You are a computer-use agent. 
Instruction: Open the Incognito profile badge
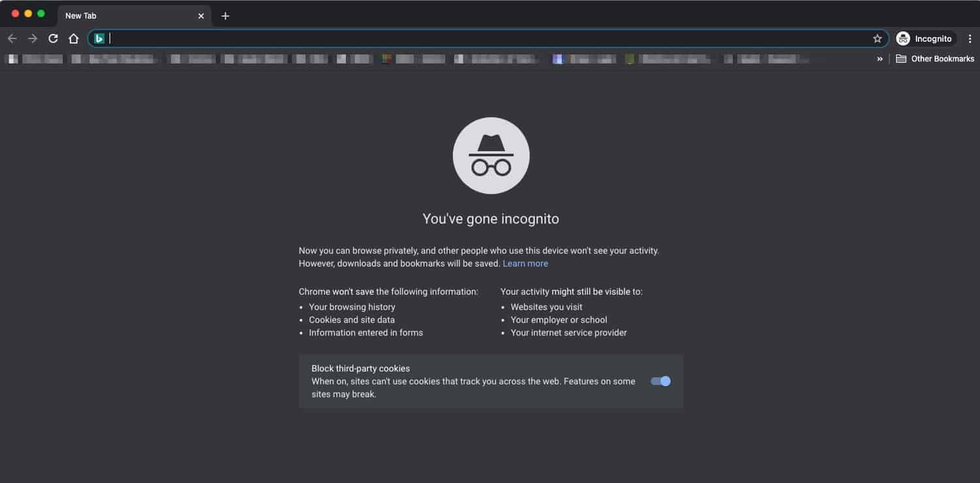point(926,39)
